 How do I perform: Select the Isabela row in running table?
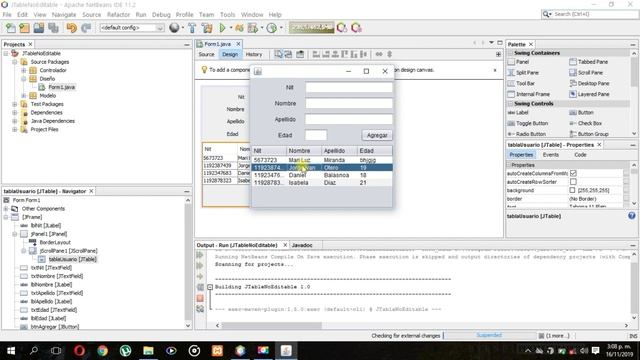tap(322, 183)
